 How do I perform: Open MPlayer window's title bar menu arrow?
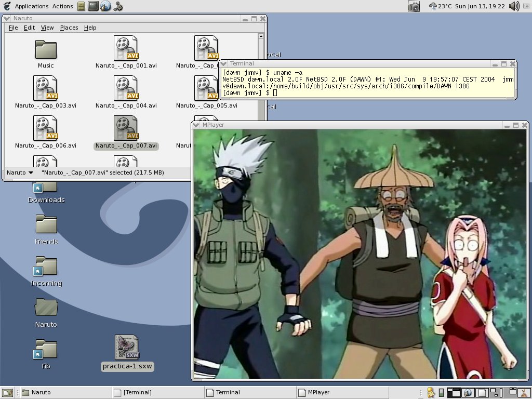pos(196,125)
